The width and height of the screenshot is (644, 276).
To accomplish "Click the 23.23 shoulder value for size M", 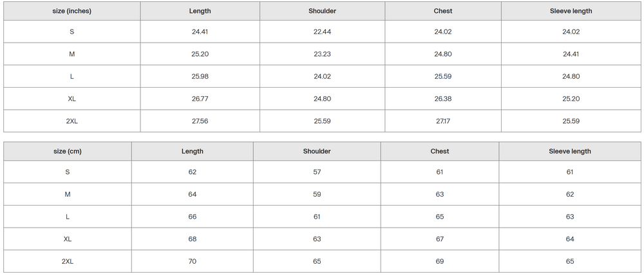I will [x=322, y=54].
